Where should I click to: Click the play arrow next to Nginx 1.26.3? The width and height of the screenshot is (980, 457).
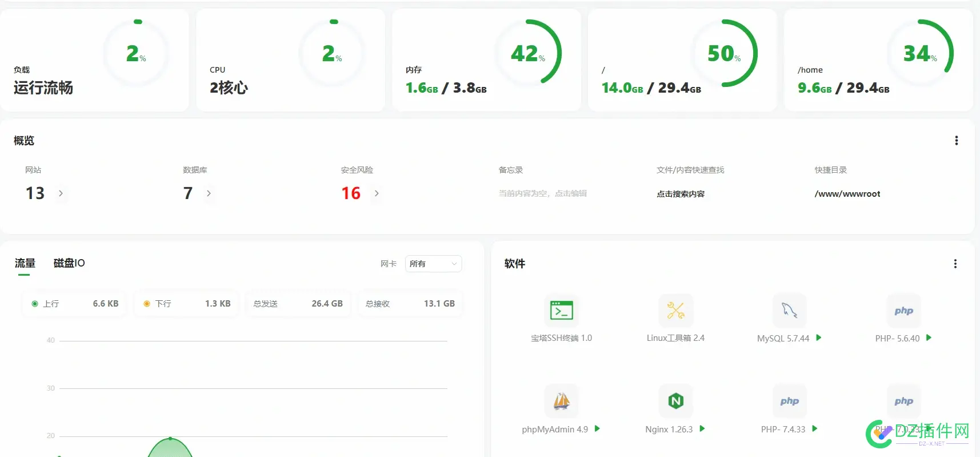point(702,428)
